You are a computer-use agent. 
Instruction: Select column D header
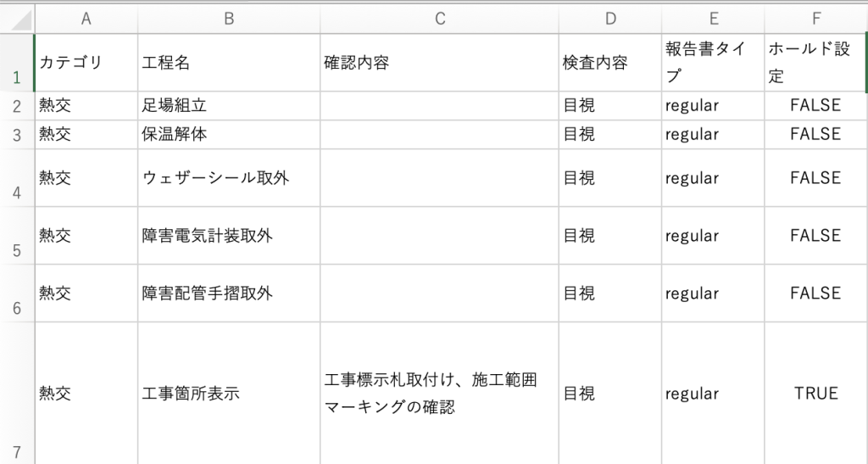coord(610,19)
